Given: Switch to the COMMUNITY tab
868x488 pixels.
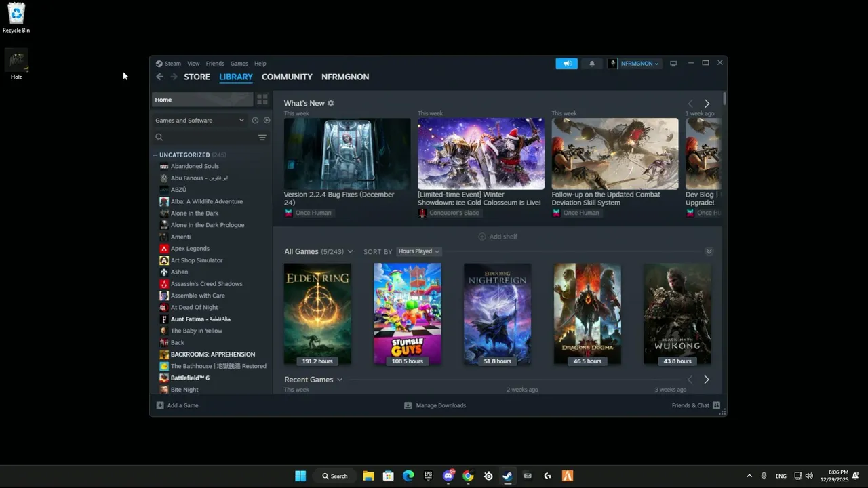Looking at the screenshot, I should [287, 77].
